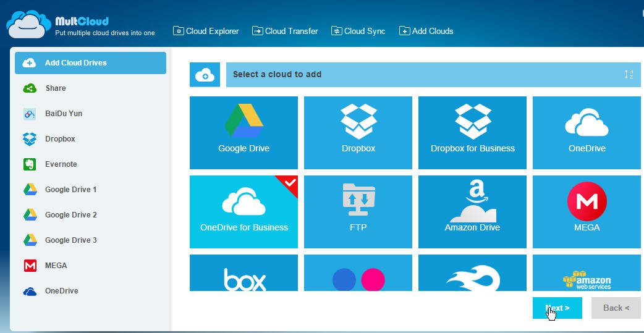Open the A-Z sort order control

(629, 74)
